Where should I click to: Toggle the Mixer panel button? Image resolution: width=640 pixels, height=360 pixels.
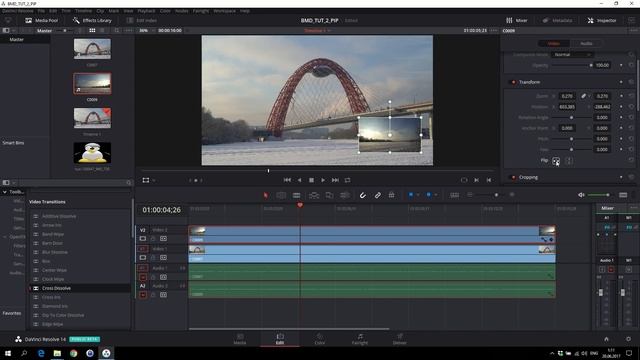point(516,20)
